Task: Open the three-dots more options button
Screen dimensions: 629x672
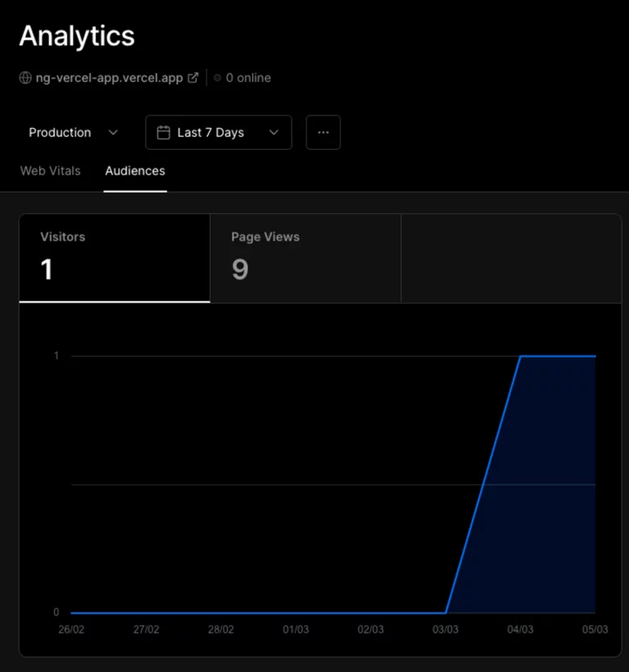Action: (x=324, y=133)
